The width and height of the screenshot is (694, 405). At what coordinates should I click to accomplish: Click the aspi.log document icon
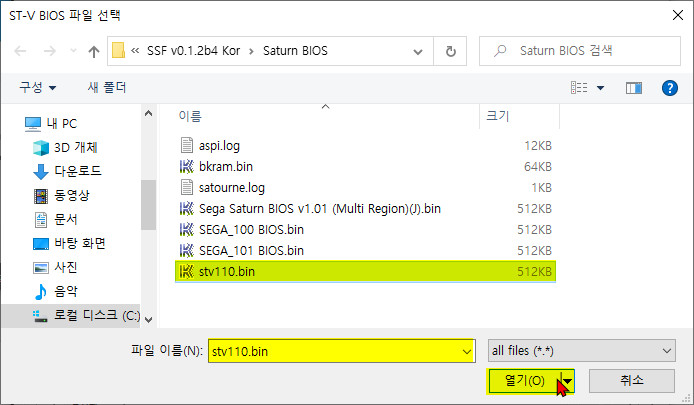(187, 145)
